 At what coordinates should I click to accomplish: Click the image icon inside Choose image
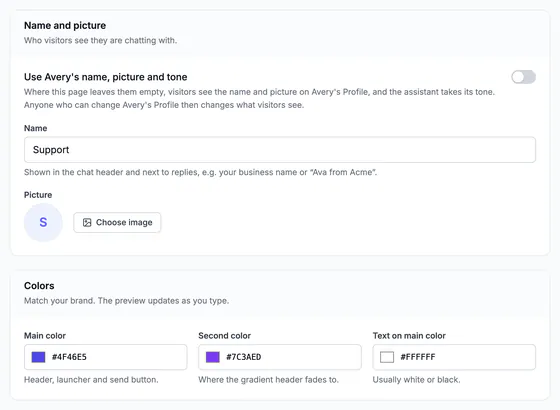87,222
